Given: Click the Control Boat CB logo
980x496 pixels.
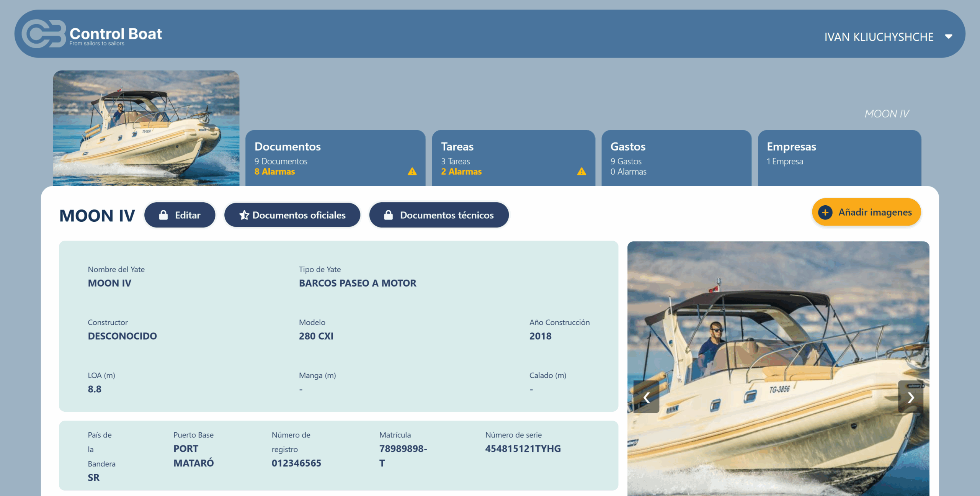Looking at the screenshot, I should coord(44,34).
